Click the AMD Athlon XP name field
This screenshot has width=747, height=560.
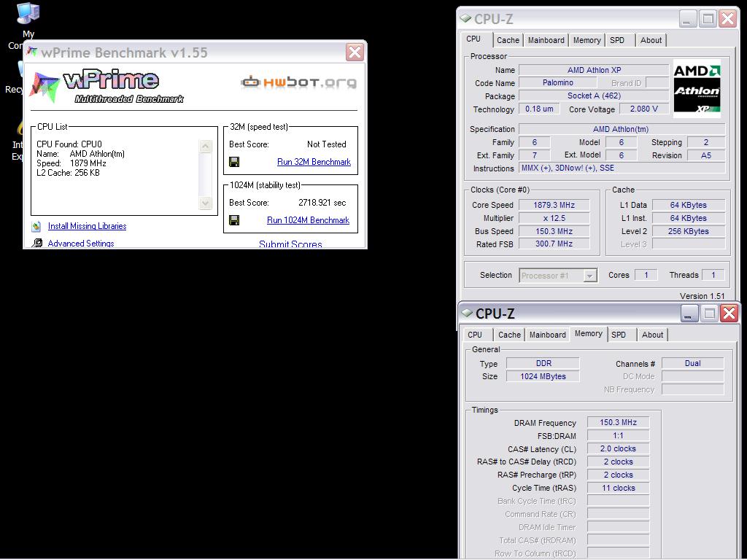(x=594, y=70)
